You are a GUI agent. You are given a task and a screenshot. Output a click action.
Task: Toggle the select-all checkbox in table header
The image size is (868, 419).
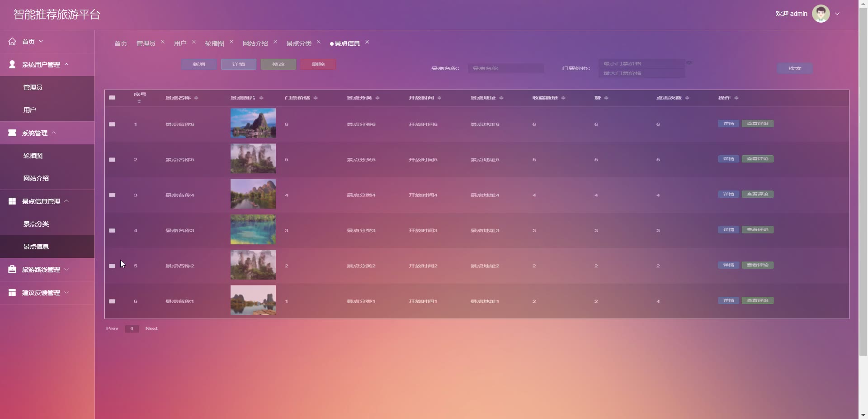[112, 98]
